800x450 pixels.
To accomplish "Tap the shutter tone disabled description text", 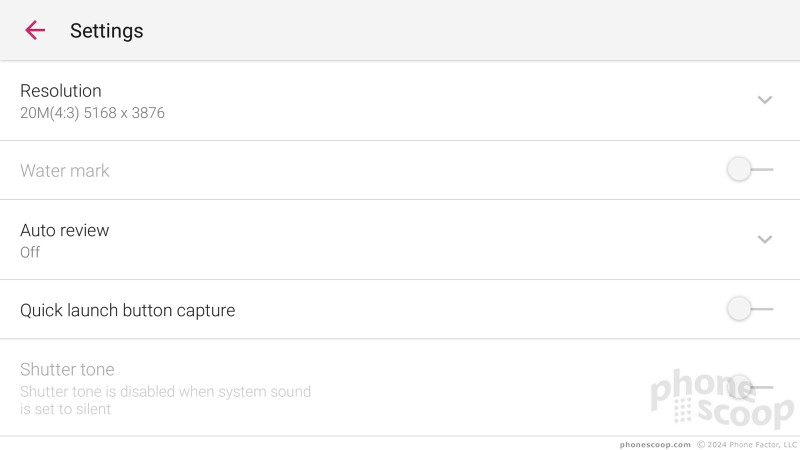I will coord(165,400).
